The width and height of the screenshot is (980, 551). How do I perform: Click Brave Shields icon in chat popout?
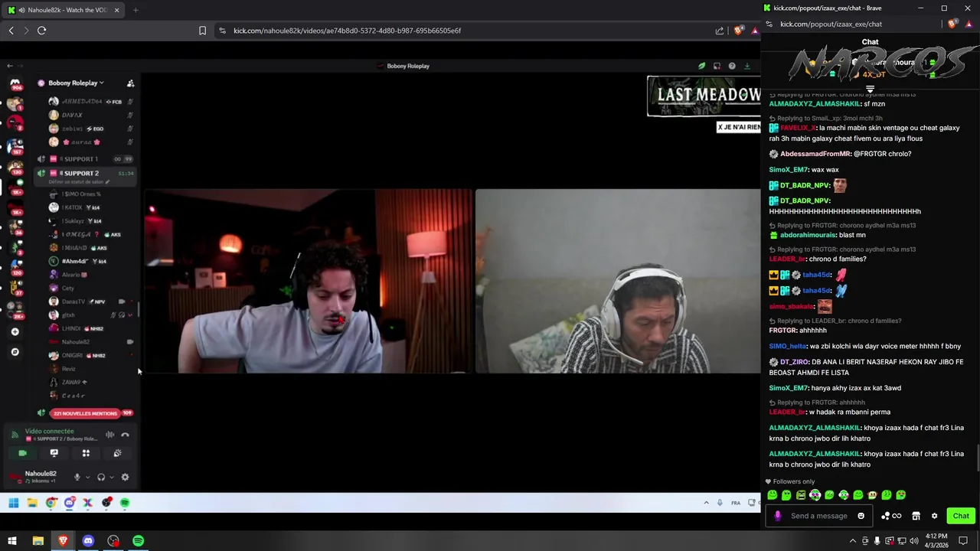tap(952, 24)
